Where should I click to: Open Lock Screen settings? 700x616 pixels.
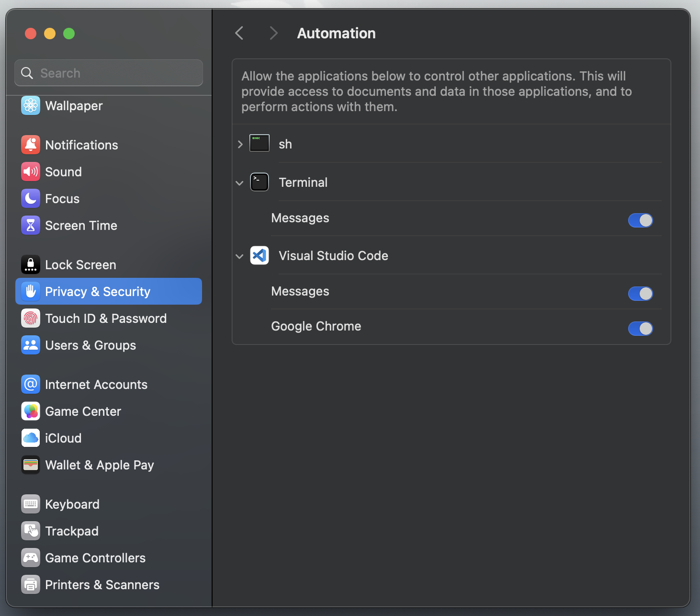click(x=80, y=265)
